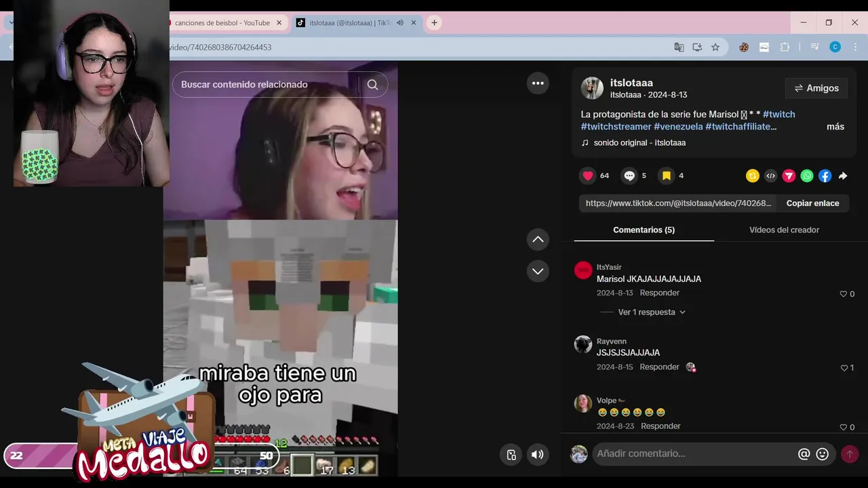Mute the video with the speaker icon

click(x=537, y=455)
